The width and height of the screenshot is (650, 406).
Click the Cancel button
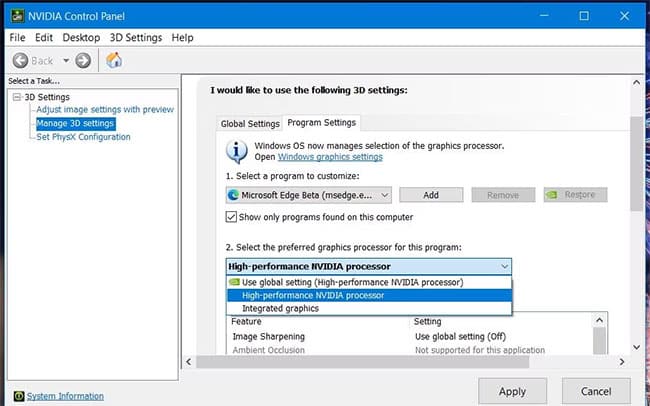596,391
